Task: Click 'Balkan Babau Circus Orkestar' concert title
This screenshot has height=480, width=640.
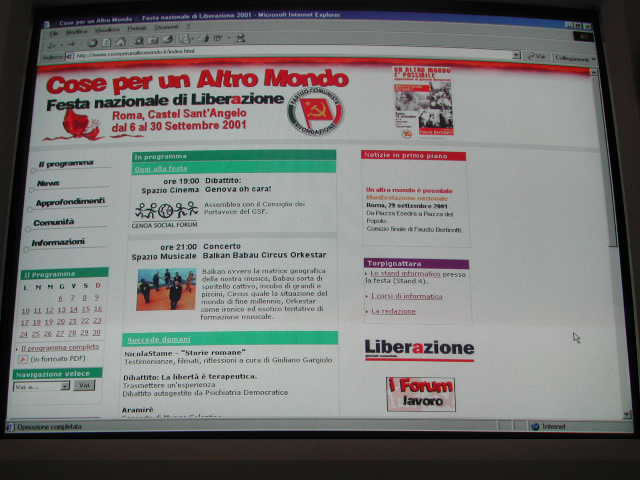Action: pyautogui.click(x=264, y=255)
